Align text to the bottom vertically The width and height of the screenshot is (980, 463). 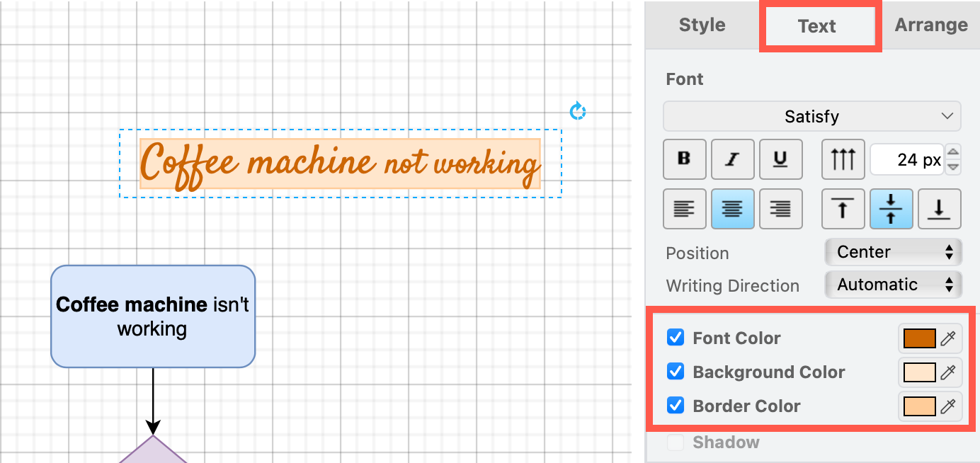[939, 208]
